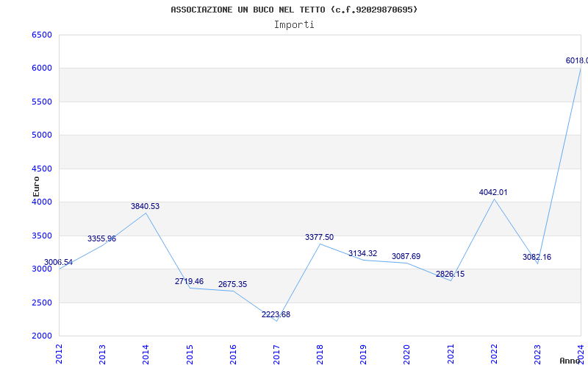The width and height of the screenshot is (588, 368).
Task: Select data label 3840.53
Action: (145, 206)
